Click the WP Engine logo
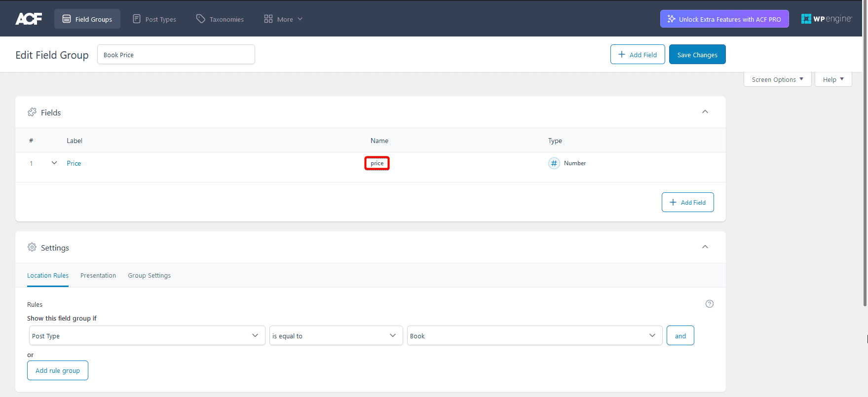The height and width of the screenshot is (397, 868). click(x=826, y=19)
